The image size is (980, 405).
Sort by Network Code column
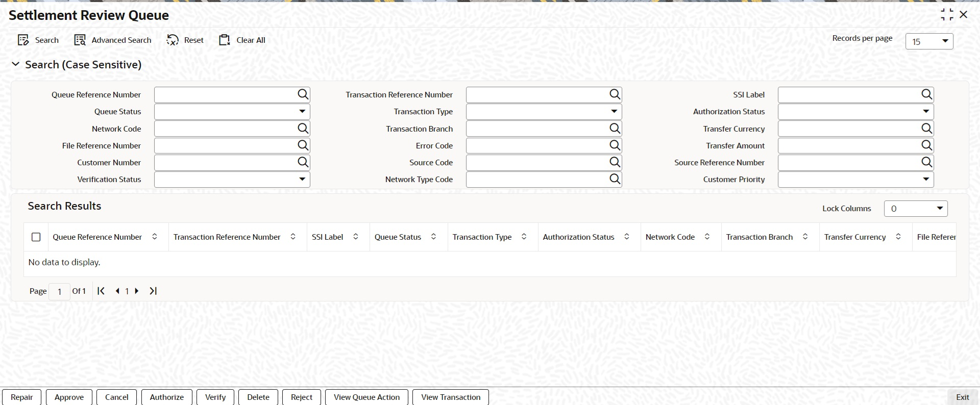[707, 237]
